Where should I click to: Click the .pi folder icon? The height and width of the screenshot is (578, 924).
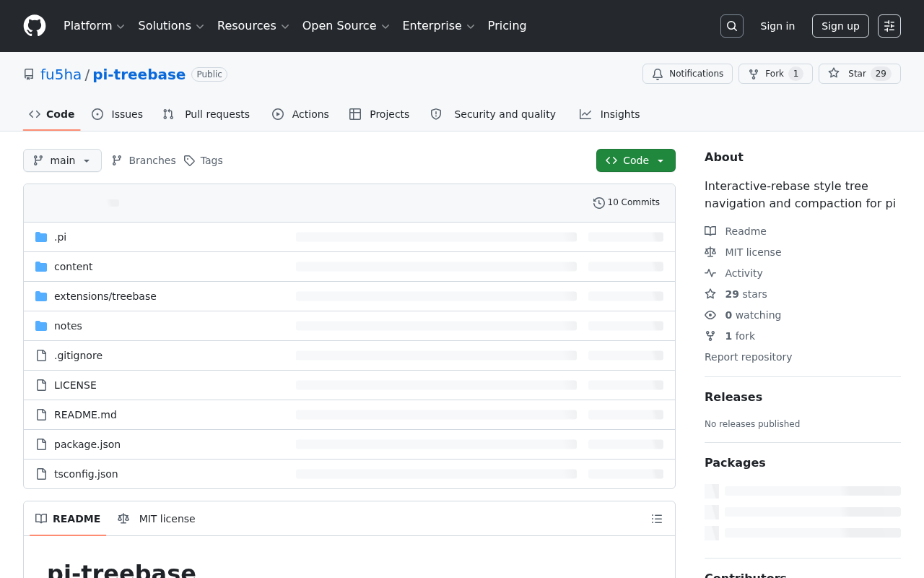pos(41,237)
